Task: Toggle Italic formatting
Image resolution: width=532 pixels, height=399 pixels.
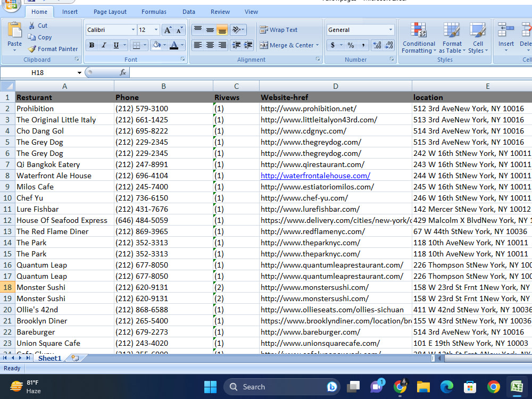Action: [x=104, y=45]
